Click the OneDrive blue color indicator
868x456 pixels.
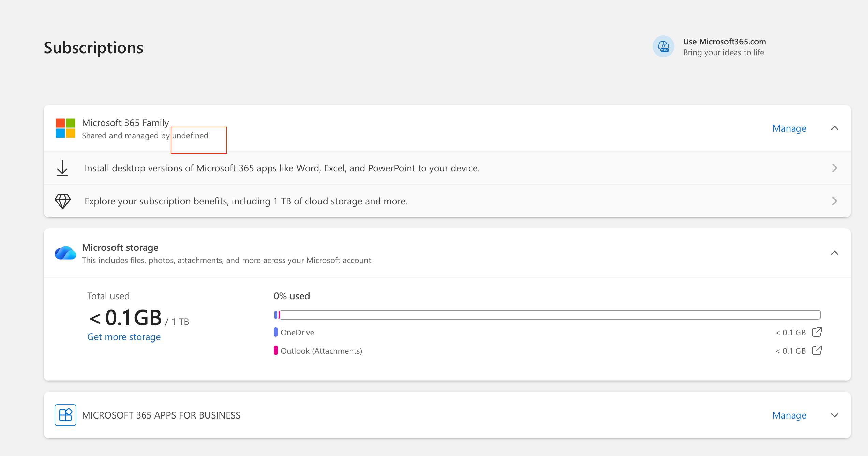pyautogui.click(x=275, y=332)
